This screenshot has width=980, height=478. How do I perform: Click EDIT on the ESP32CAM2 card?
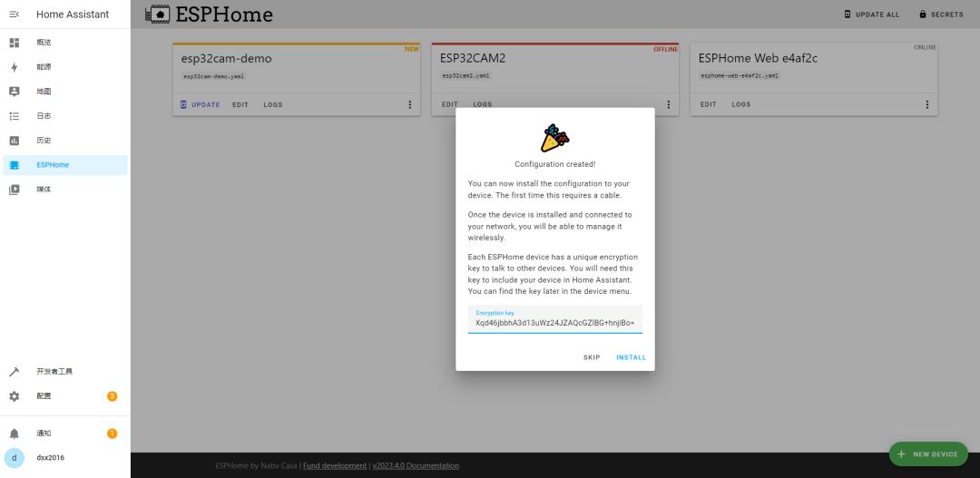coord(450,105)
